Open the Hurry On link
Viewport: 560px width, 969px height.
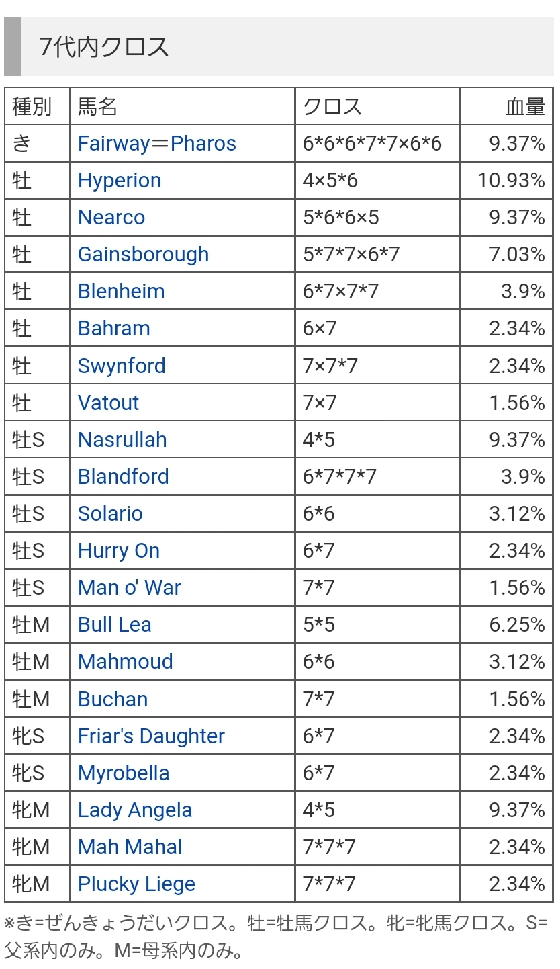coord(119,551)
